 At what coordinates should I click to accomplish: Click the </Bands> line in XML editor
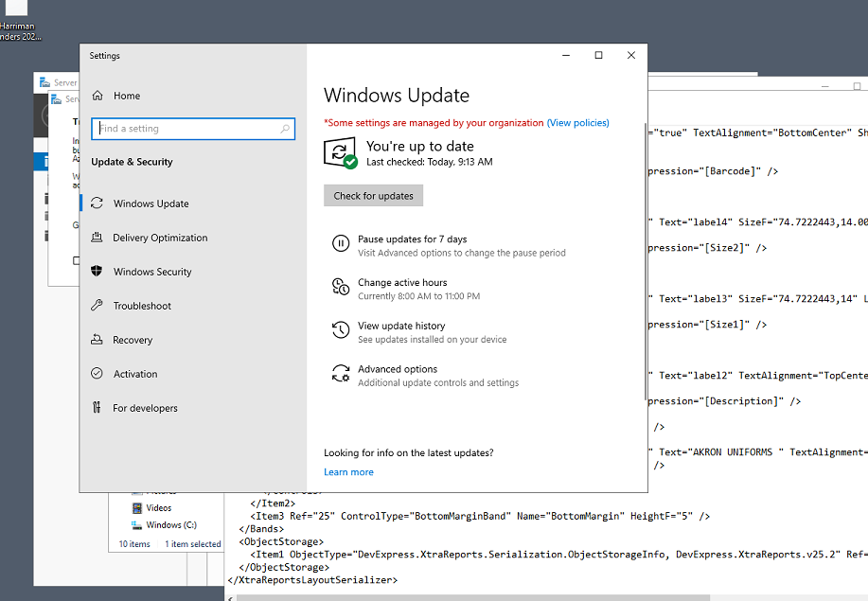click(261, 529)
